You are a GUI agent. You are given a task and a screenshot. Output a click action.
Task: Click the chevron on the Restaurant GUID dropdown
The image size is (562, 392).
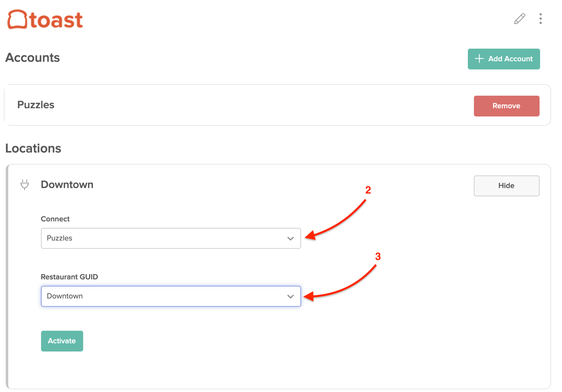(x=290, y=296)
